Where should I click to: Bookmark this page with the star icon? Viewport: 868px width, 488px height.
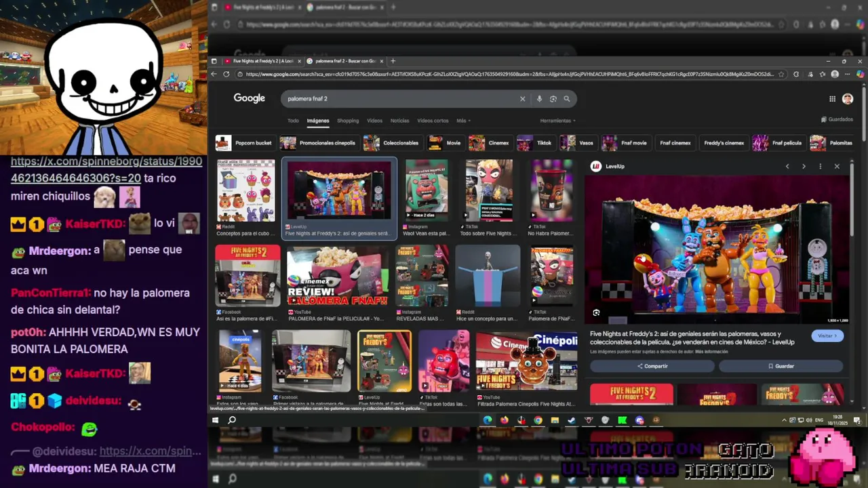781,74
